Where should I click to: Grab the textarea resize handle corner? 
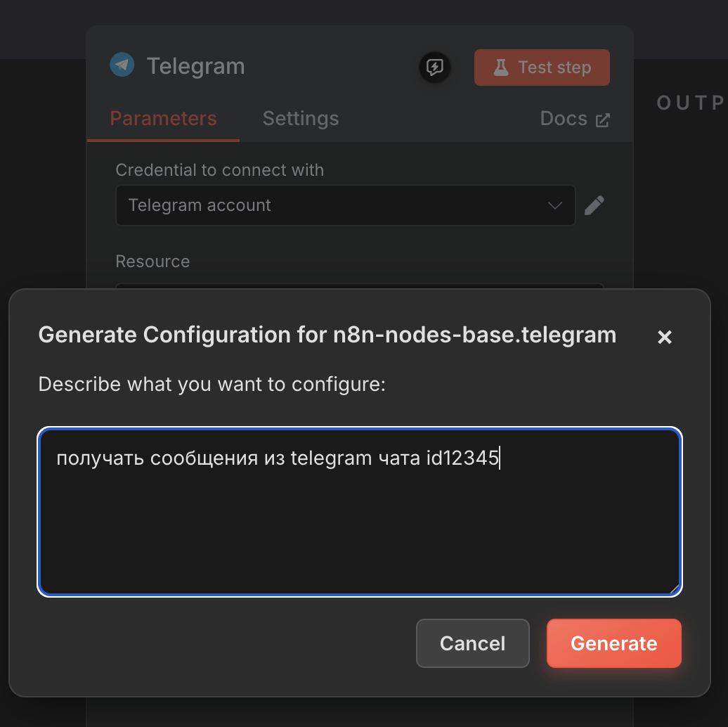click(x=676, y=589)
